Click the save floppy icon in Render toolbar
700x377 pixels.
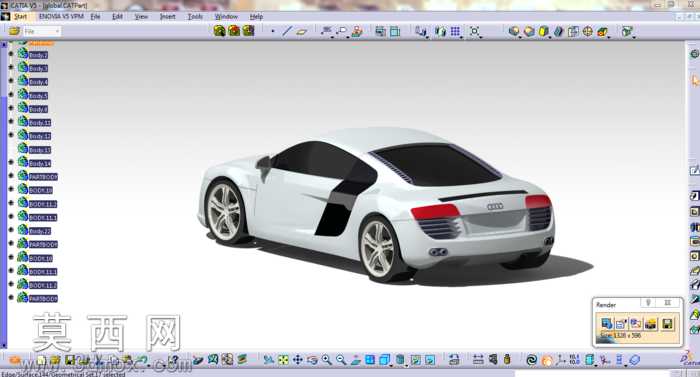pyautogui.click(x=667, y=323)
